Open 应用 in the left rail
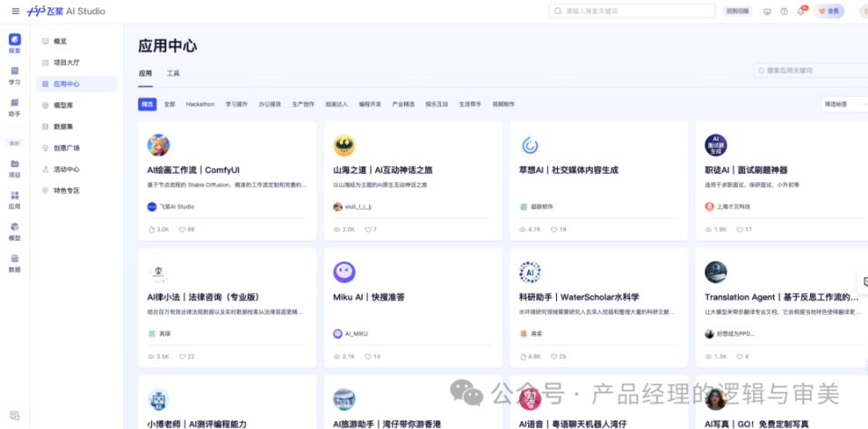868x429 pixels. coord(14,200)
